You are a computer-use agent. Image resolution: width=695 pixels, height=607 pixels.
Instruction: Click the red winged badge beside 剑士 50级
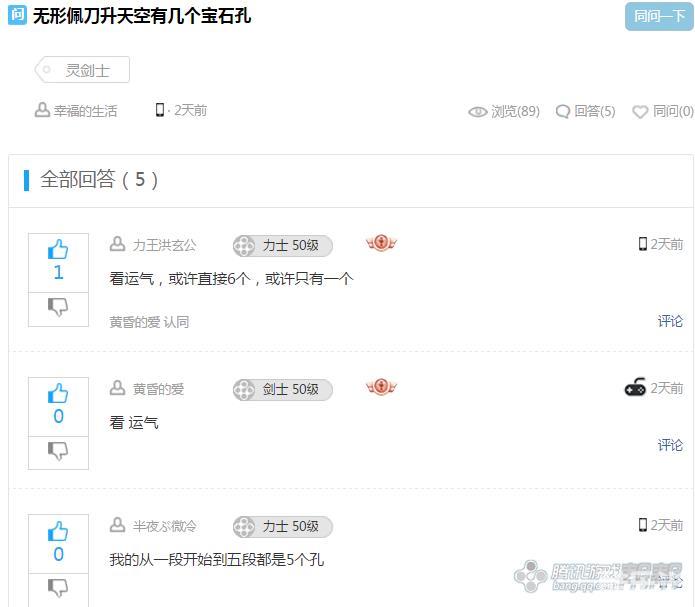(381, 387)
